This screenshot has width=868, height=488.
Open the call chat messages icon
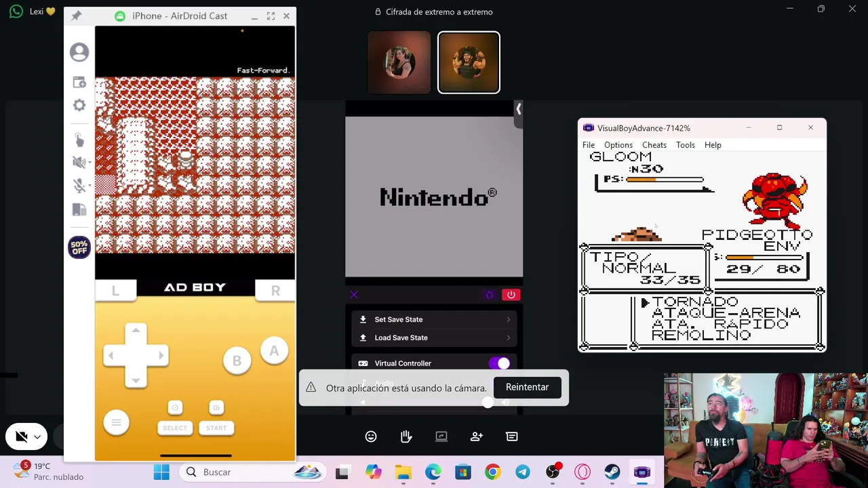(x=512, y=436)
